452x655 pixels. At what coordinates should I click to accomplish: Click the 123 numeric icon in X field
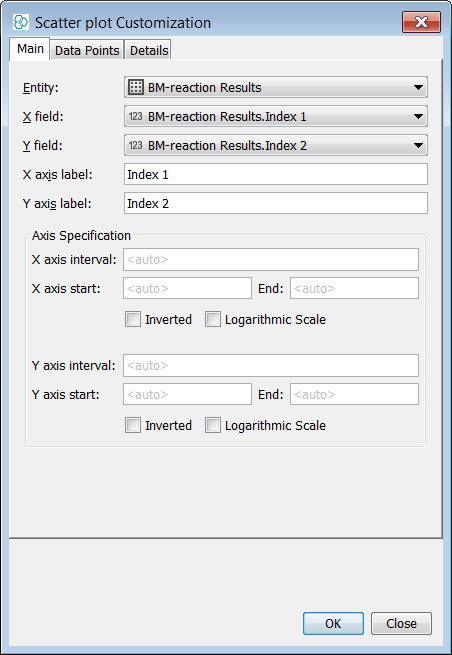click(135, 117)
